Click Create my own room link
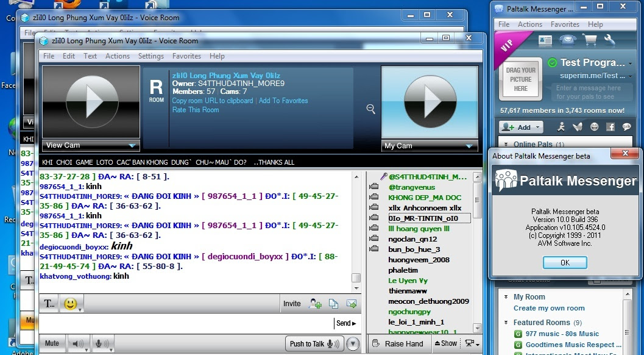The width and height of the screenshot is (644, 355). click(x=549, y=308)
